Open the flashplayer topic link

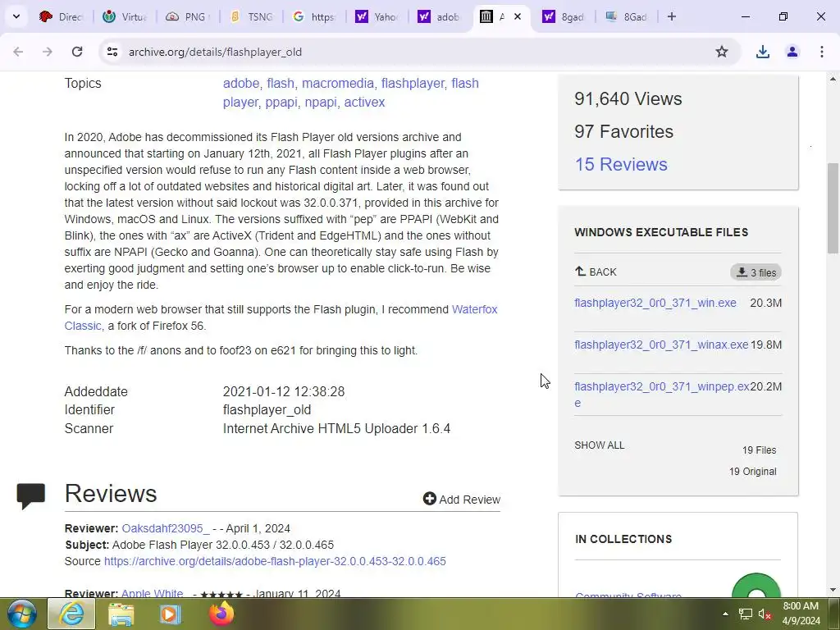coord(413,83)
